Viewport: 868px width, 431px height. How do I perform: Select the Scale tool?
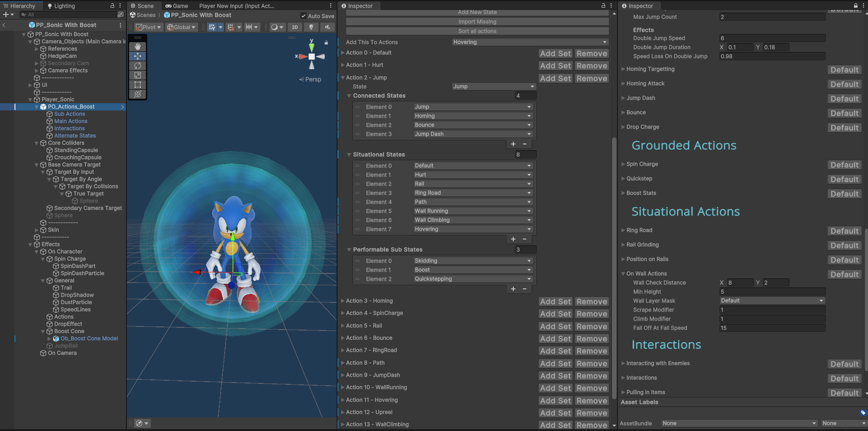[x=138, y=75]
